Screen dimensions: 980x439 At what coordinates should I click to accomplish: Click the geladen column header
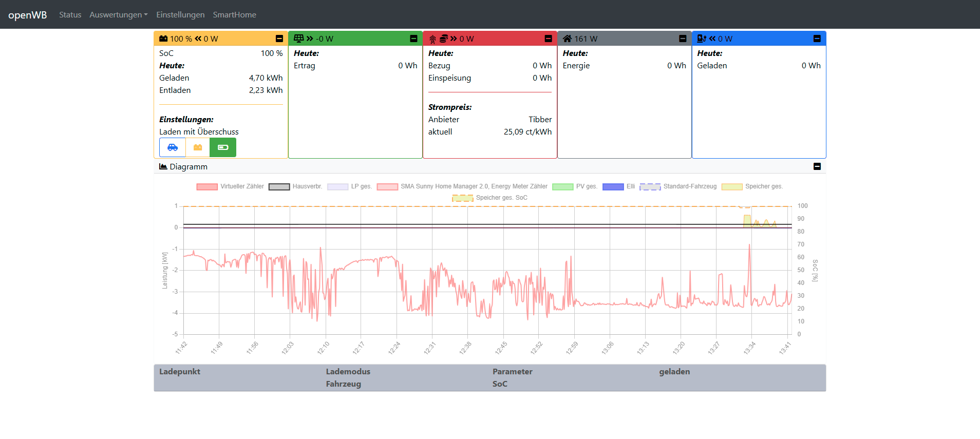tap(674, 371)
